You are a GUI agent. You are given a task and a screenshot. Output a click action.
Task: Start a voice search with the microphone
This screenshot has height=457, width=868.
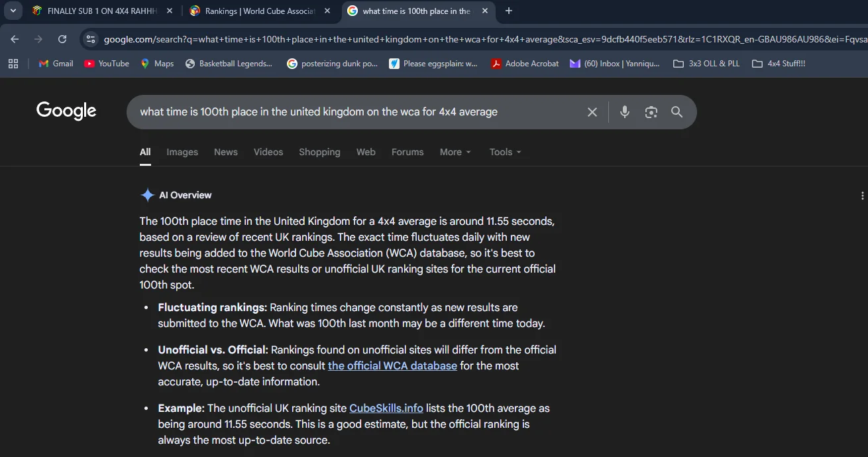(625, 112)
